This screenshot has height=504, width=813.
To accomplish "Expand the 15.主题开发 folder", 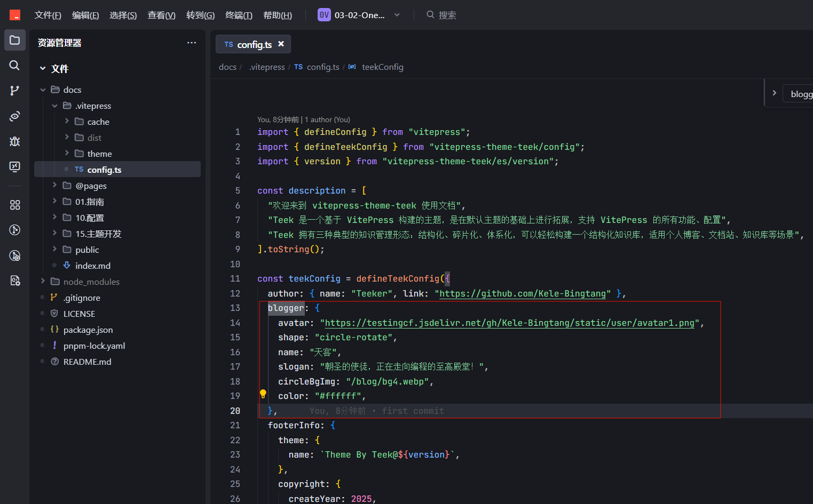I will [x=54, y=233].
